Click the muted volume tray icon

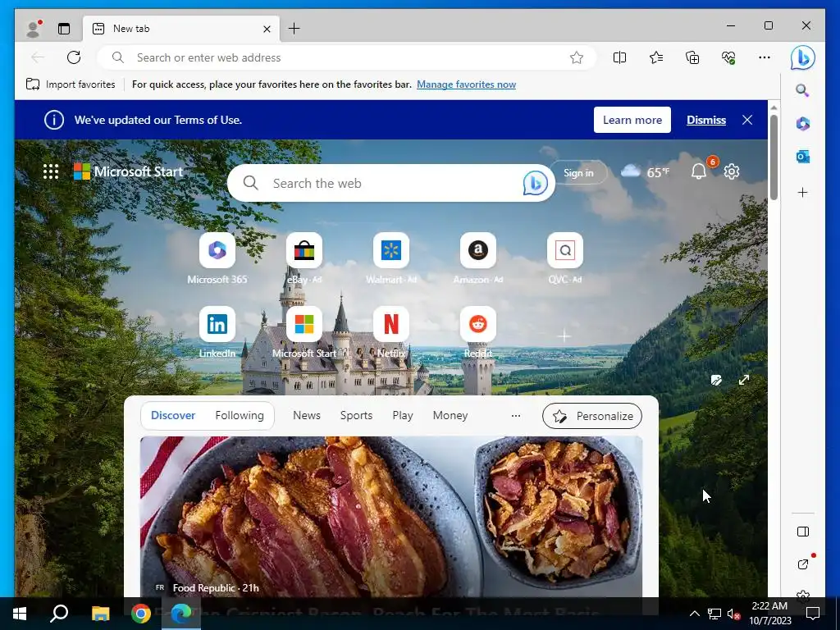coord(734,614)
